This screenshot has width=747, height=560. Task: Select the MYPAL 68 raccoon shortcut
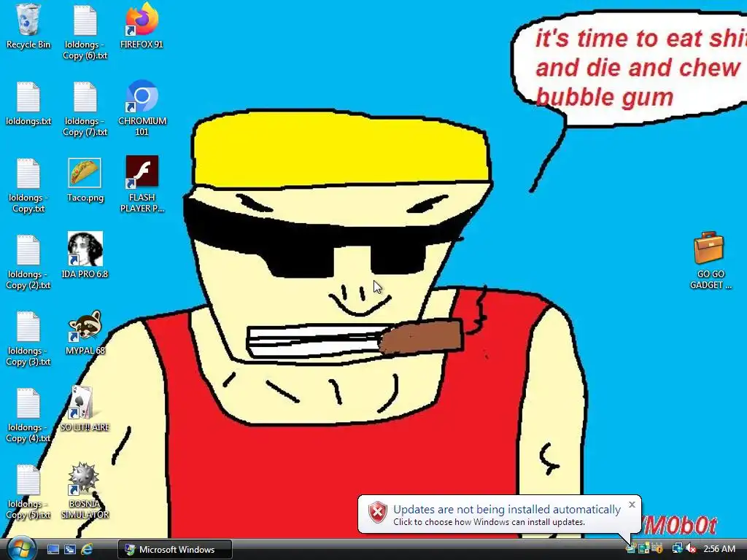(x=85, y=332)
